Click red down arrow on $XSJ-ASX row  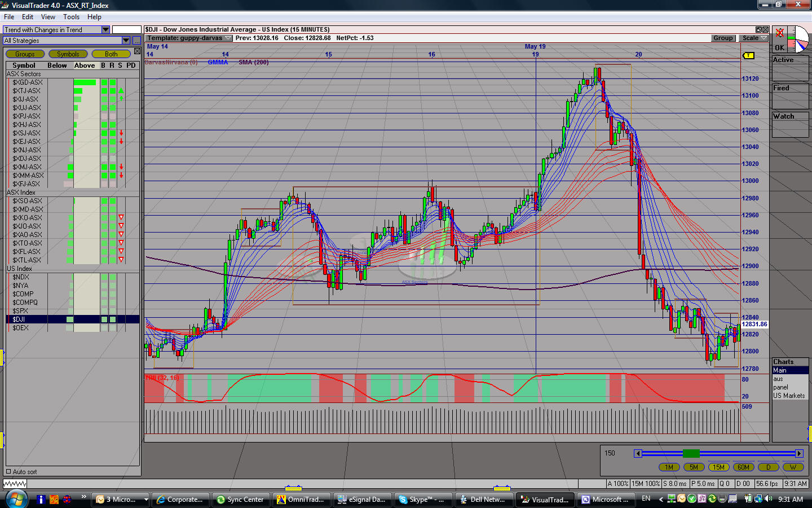(121, 133)
